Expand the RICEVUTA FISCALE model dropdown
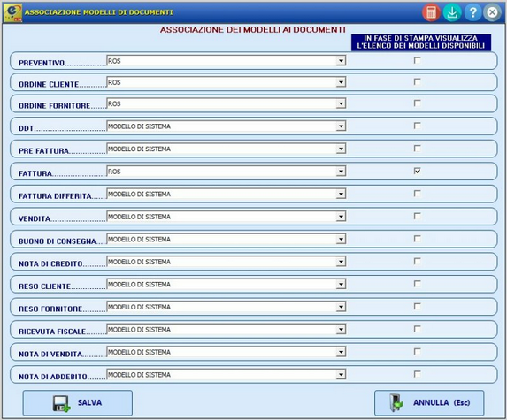The image size is (507, 420). [341, 330]
